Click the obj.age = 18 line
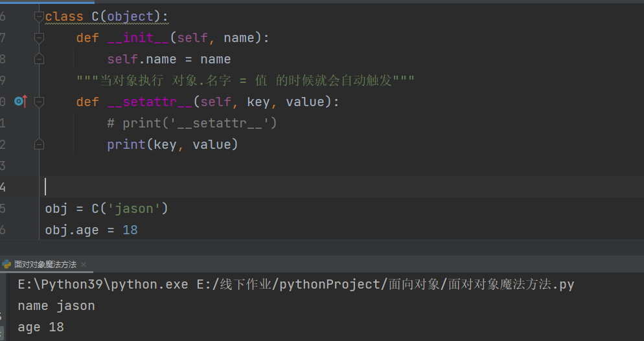 (x=91, y=230)
